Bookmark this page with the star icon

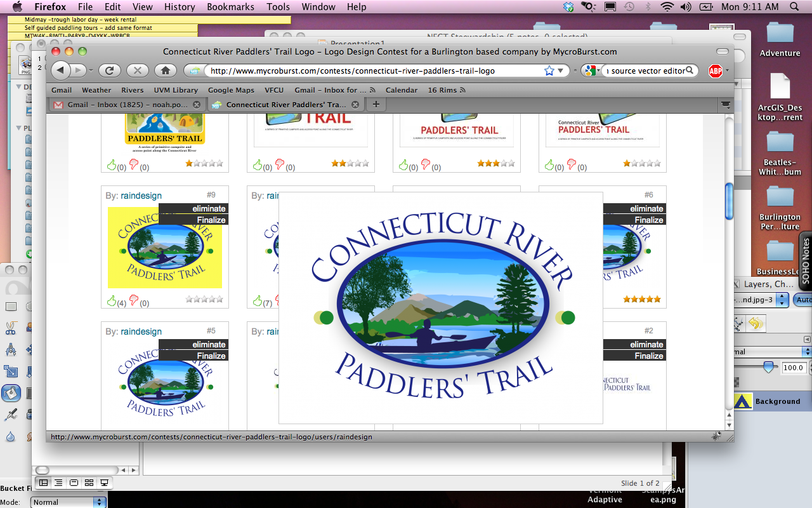(549, 70)
